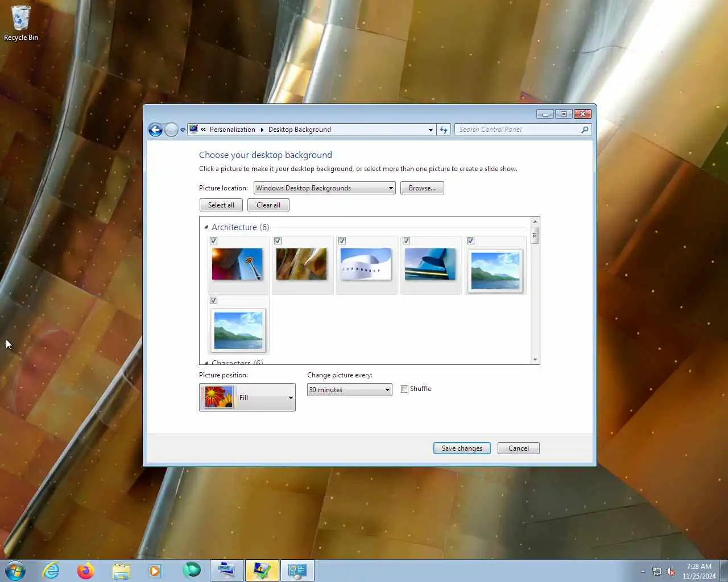Open the taskbar clock showing 7:28 AM
Viewport: 728px width, 582px height.
699,571
